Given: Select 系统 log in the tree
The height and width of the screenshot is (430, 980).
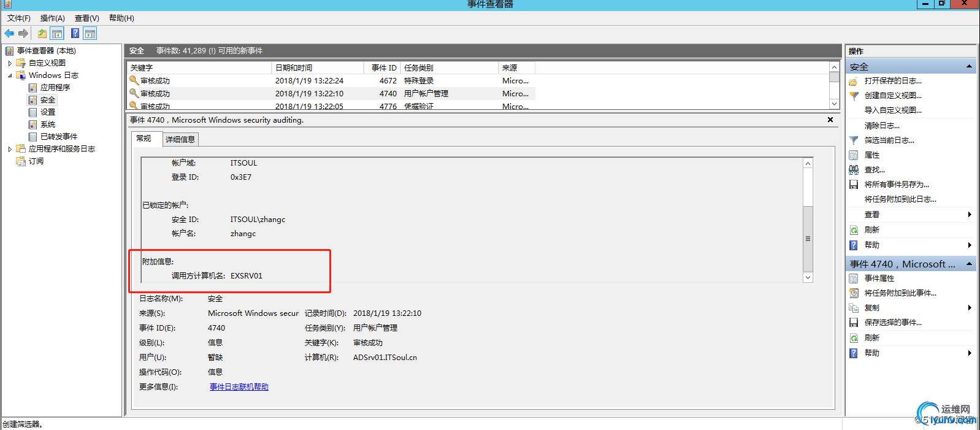Looking at the screenshot, I should tap(48, 125).
